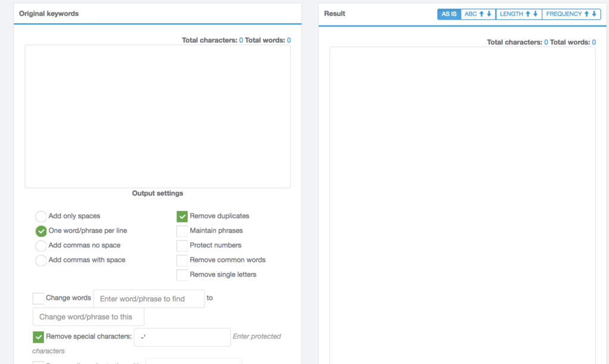Screen dimensions: 609x364
Task: Check the Remove single letters box
Action: (182, 275)
